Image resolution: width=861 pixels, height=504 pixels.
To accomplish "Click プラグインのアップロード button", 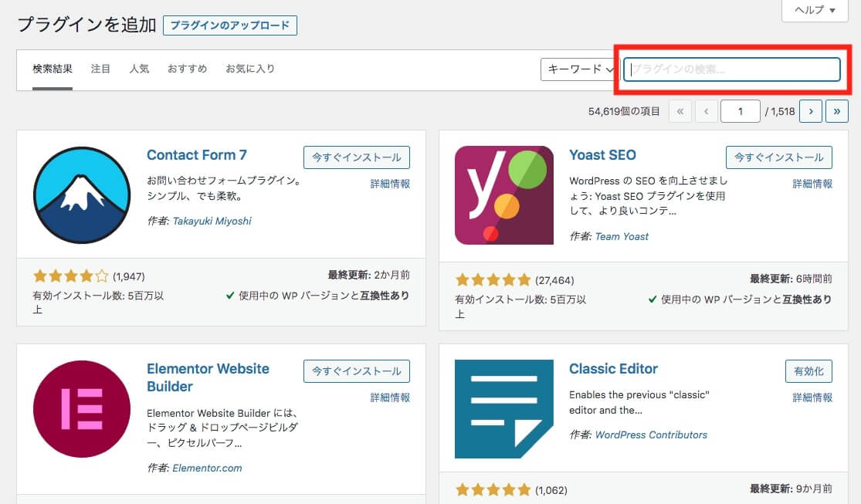I will tap(230, 25).
